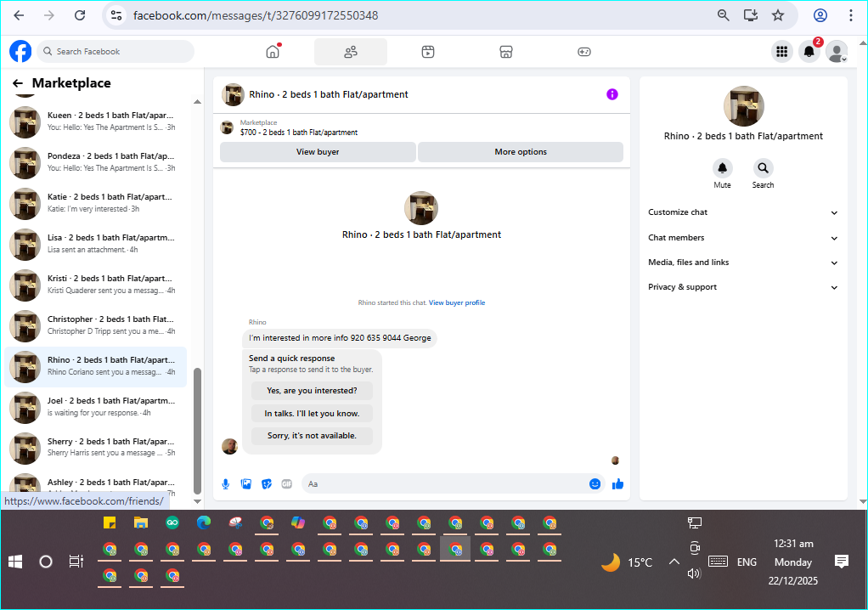Open the sticker picker icon
The width and height of the screenshot is (868, 610).
[x=267, y=484]
